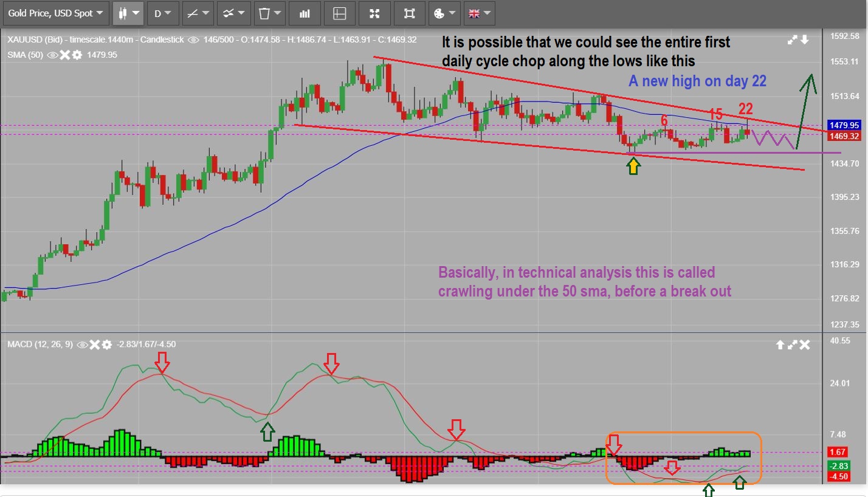Screen dimensions: 868x497
Task: Click the 1434.70 price axis label
Action: tap(845, 163)
